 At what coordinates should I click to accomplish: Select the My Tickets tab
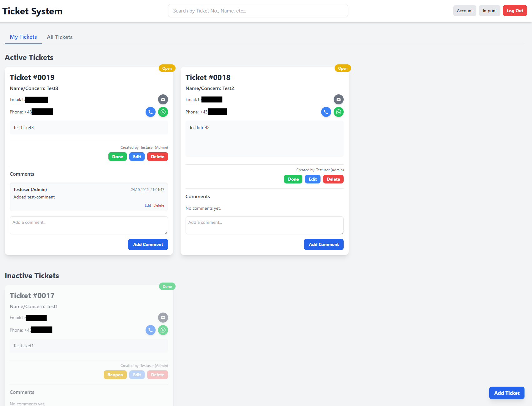click(23, 37)
